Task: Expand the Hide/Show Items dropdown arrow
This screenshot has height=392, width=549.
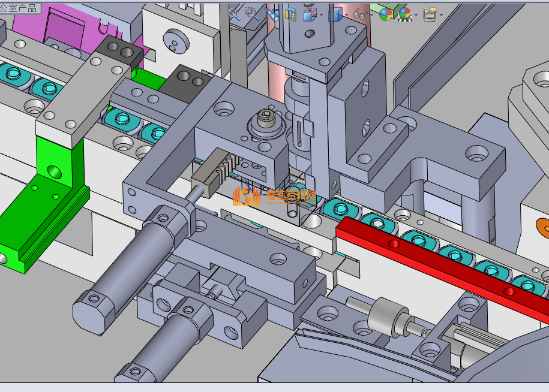Action: [371, 15]
